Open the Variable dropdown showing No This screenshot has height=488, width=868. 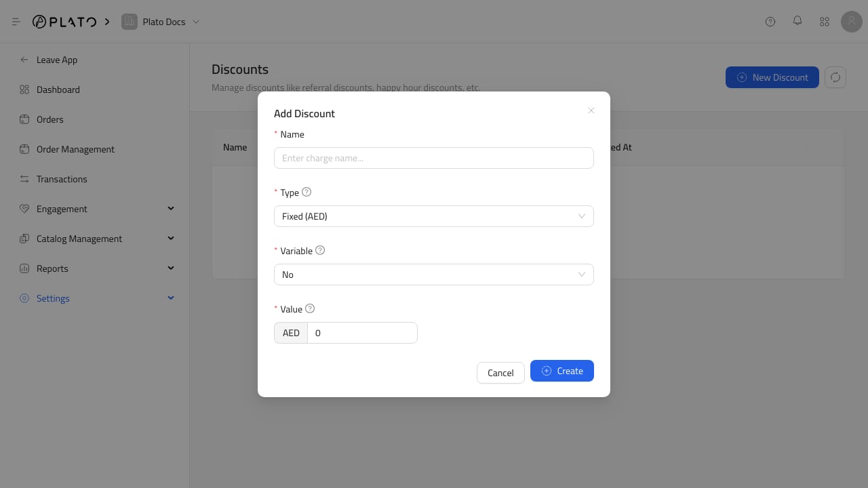tap(434, 274)
